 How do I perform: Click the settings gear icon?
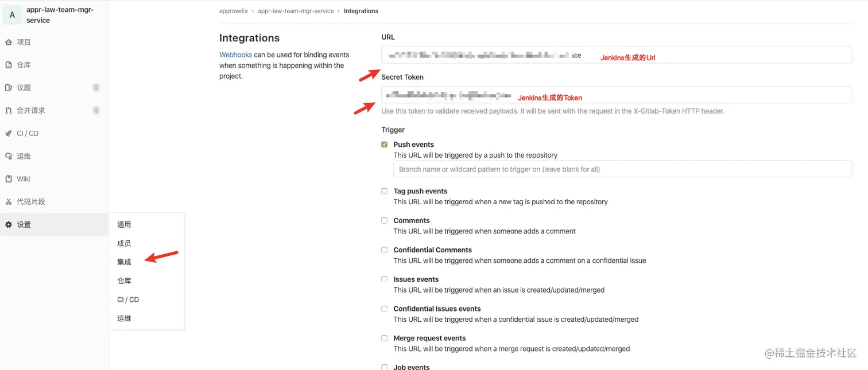click(x=9, y=225)
